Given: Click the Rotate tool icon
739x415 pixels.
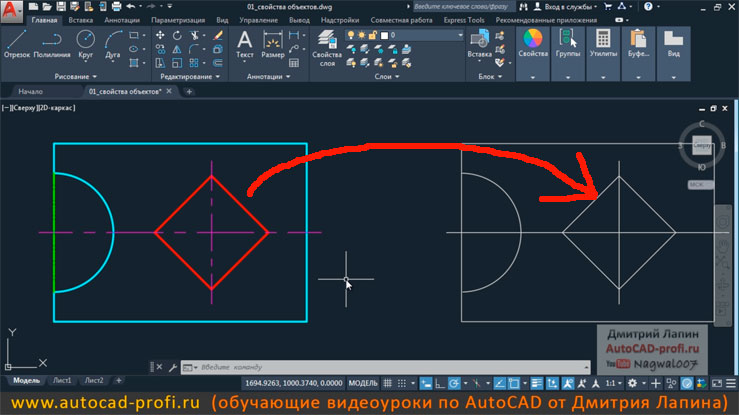Looking at the screenshot, I should pyautogui.click(x=177, y=35).
